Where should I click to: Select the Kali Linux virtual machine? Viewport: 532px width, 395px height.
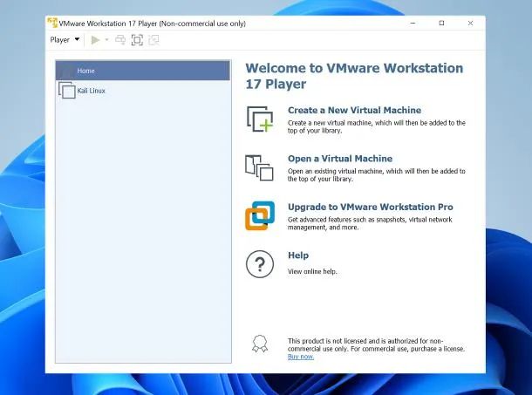[143, 91]
